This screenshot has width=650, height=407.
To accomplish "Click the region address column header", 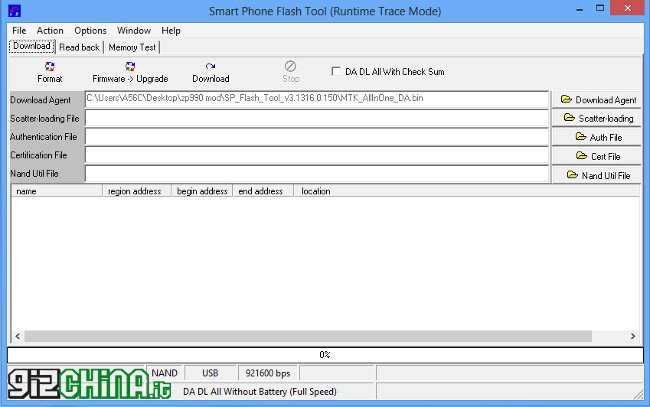I will (x=137, y=191).
